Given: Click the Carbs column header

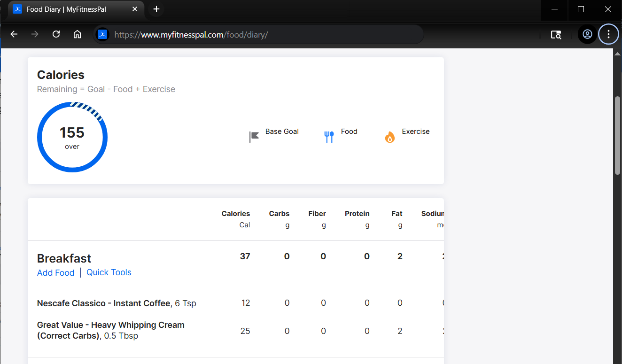Looking at the screenshot, I should tap(279, 214).
